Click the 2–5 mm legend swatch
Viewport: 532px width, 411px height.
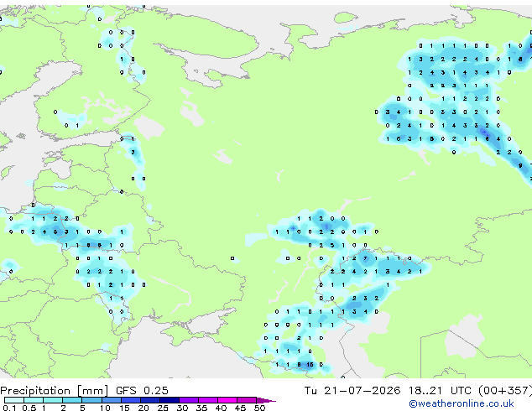pos(72,400)
